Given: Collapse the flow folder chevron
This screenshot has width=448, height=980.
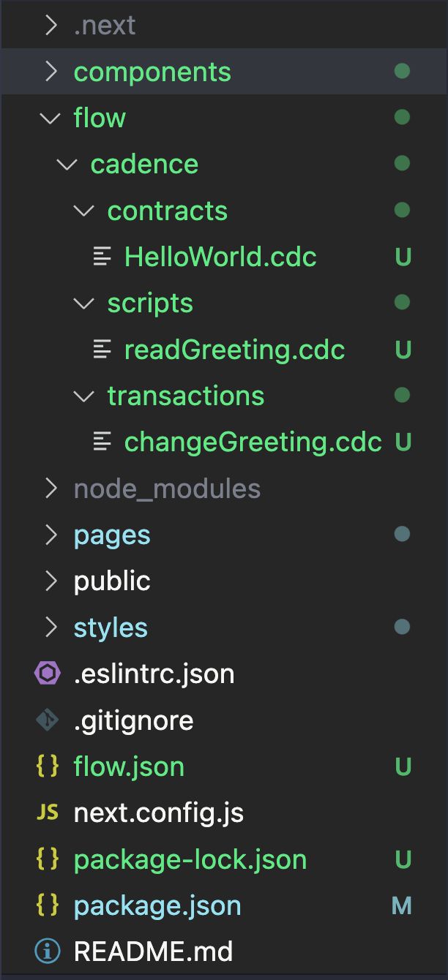Looking at the screenshot, I should pos(51,118).
